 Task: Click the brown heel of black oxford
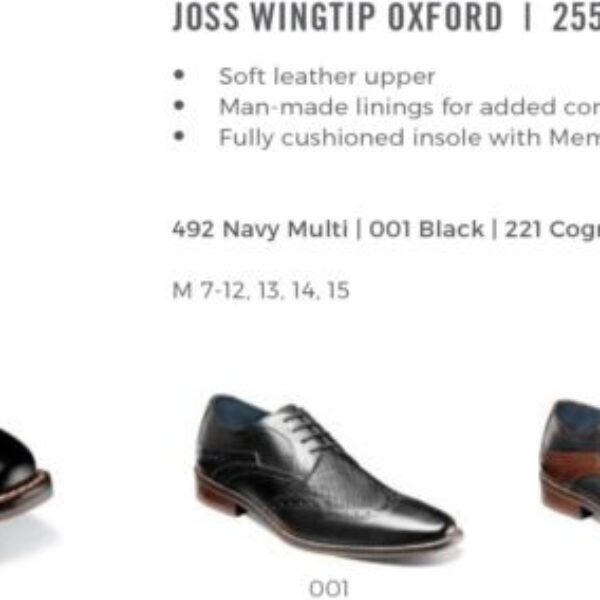click(x=219, y=498)
